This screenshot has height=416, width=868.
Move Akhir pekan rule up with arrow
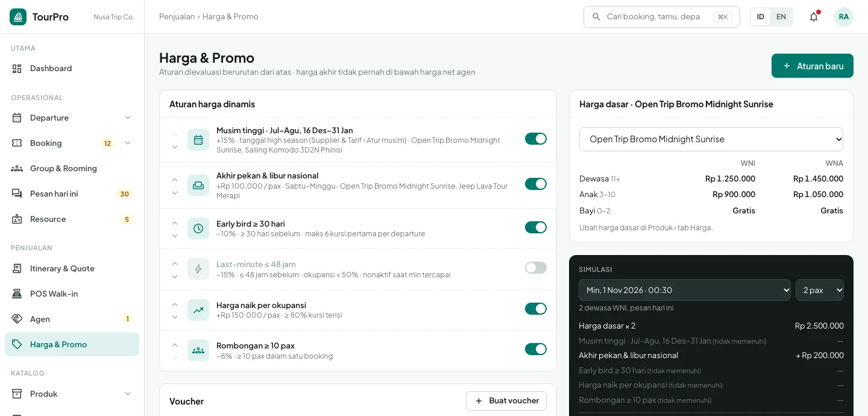175,180
